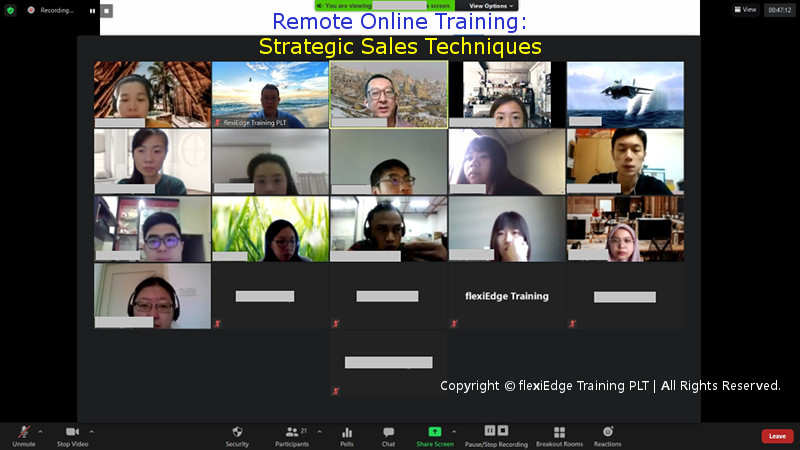Click the red Leave button
The height and width of the screenshot is (450, 800).
[x=777, y=436]
